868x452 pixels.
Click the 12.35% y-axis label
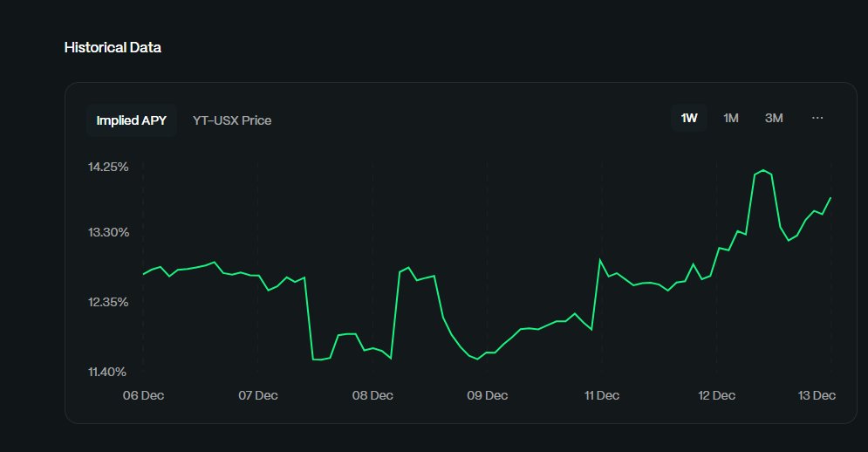click(x=108, y=302)
